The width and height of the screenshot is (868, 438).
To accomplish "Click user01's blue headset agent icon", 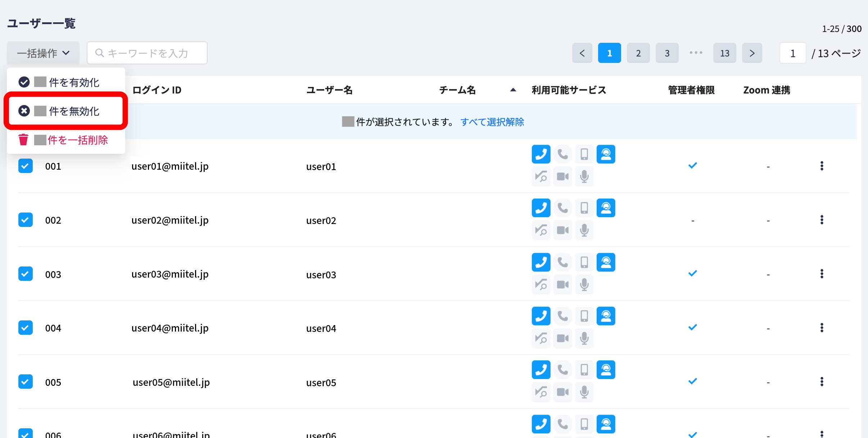I will (606, 154).
